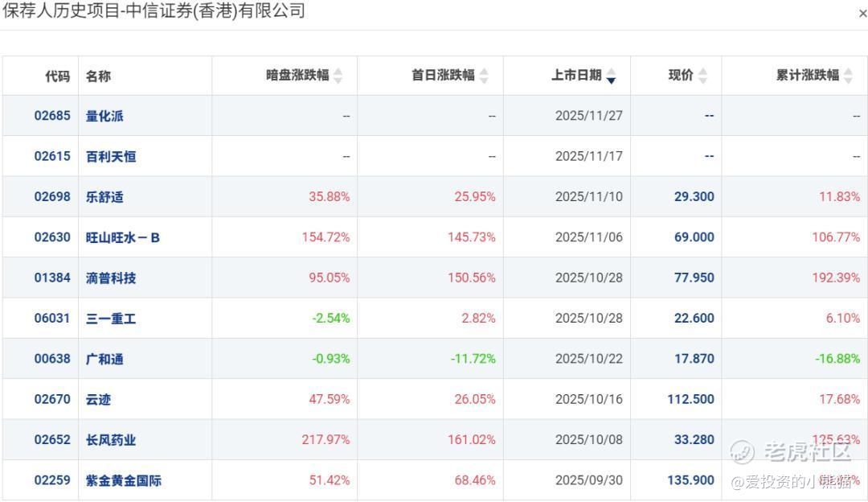This screenshot has height=502, width=868.
Task: Open stock code 02630
Action: click(x=52, y=237)
